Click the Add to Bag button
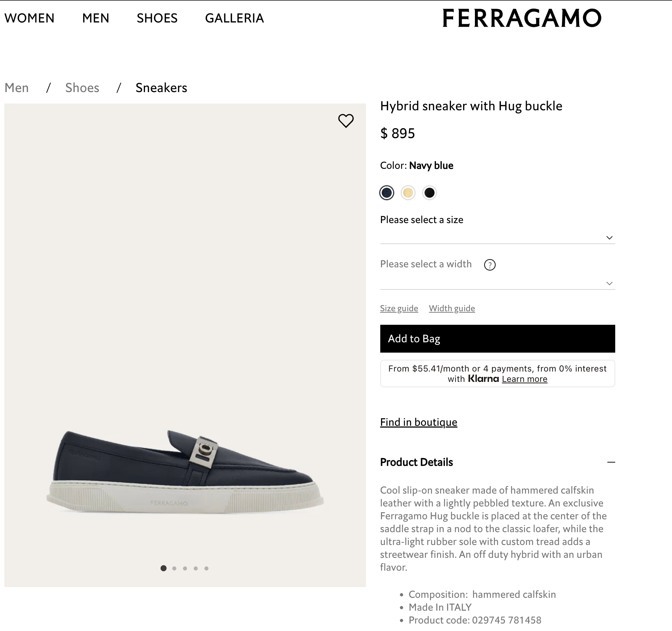Viewport: 672px width, 631px height. click(x=498, y=338)
